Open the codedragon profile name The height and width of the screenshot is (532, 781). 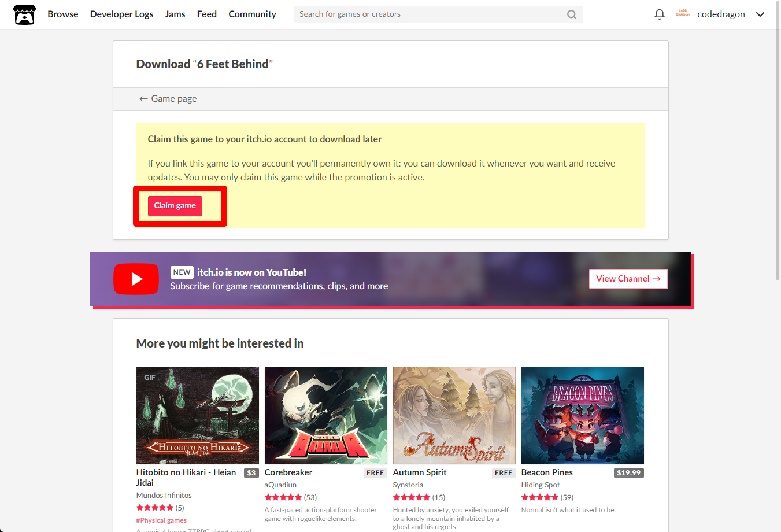721,14
